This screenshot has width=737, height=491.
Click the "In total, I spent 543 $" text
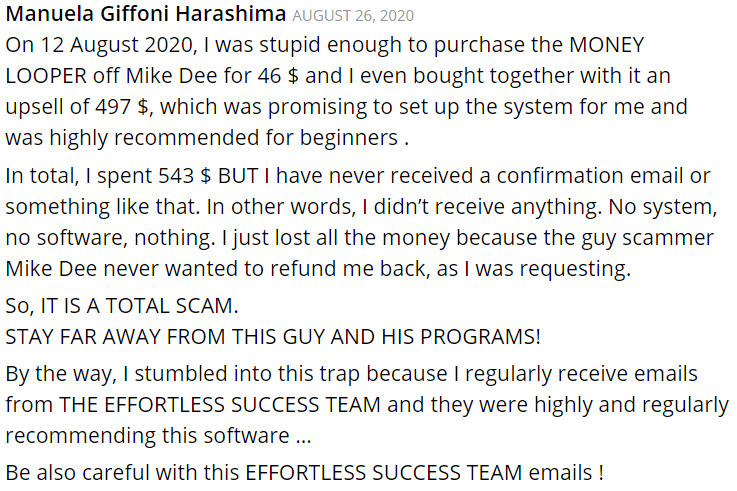tap(109, 176)
